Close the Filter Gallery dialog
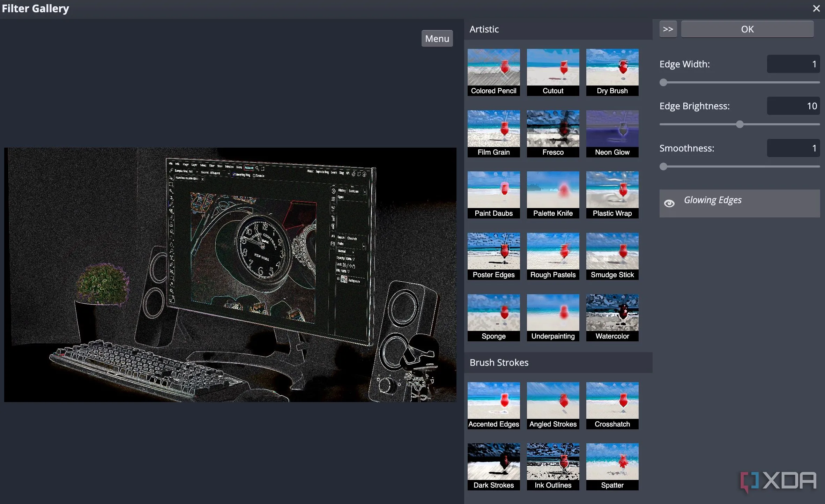The image size is (825, 504). (x=816, y=8)
